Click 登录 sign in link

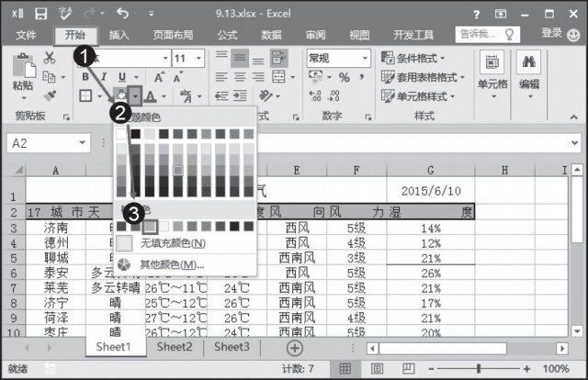[551, 33]
